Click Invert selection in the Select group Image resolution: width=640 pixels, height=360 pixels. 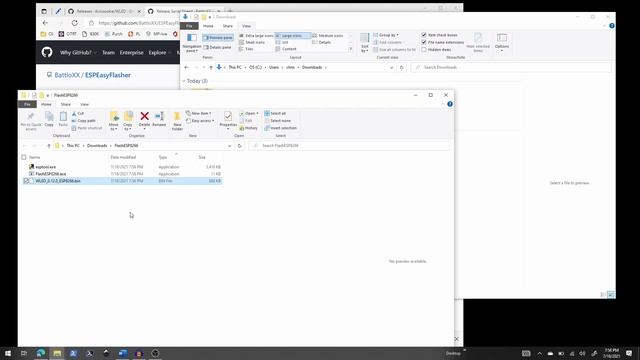pyautogui.click(x=280, y=128)
